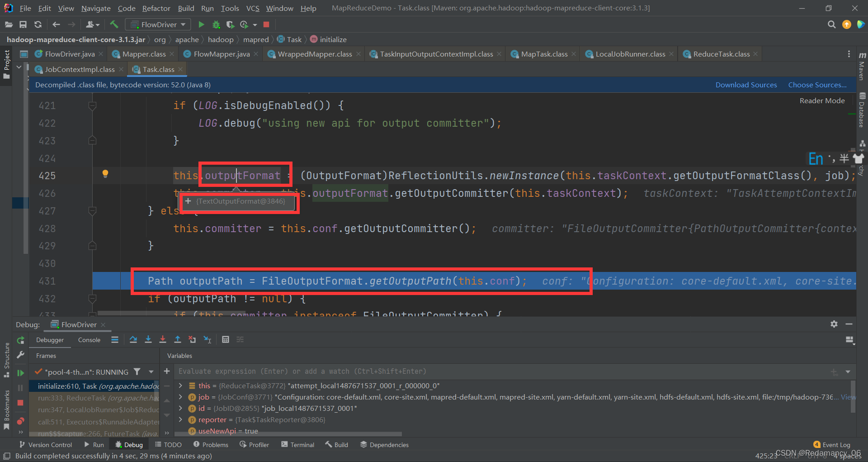The height and width of the screenshot is (462, 868).
Task: Switch to the FlowMapper.java tab
Action: tap(222, 54)
